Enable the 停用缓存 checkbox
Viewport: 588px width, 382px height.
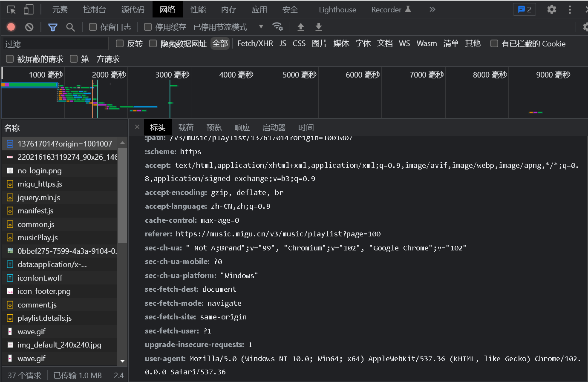click(148, 27)
